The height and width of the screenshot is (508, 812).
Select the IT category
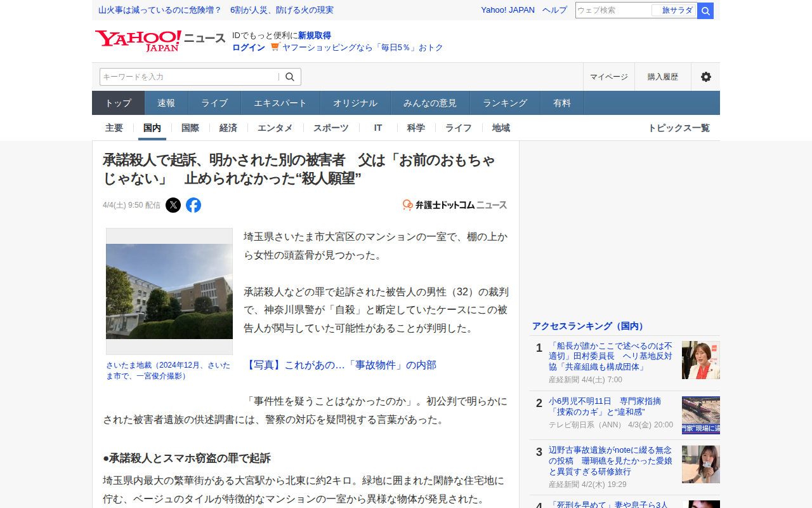(x=378, y=128)
